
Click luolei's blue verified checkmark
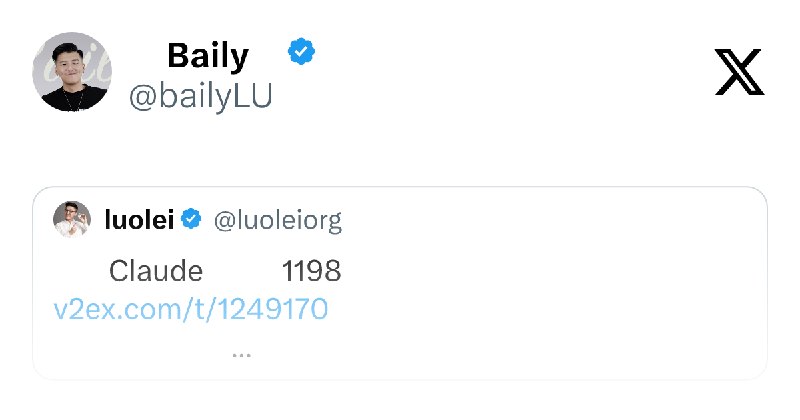[191, 219]
